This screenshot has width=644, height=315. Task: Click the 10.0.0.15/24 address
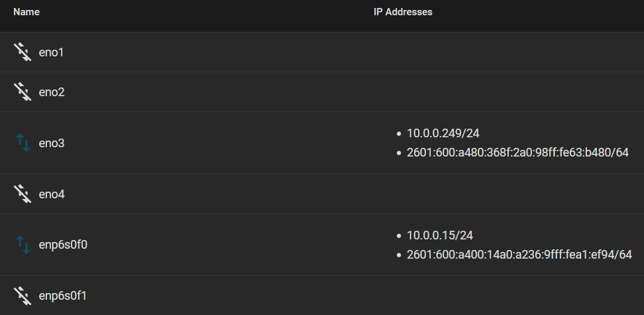[440, 235]
